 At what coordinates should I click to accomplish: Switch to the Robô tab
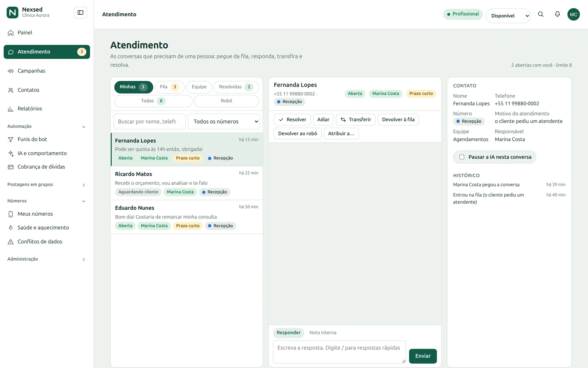(226, 101)
